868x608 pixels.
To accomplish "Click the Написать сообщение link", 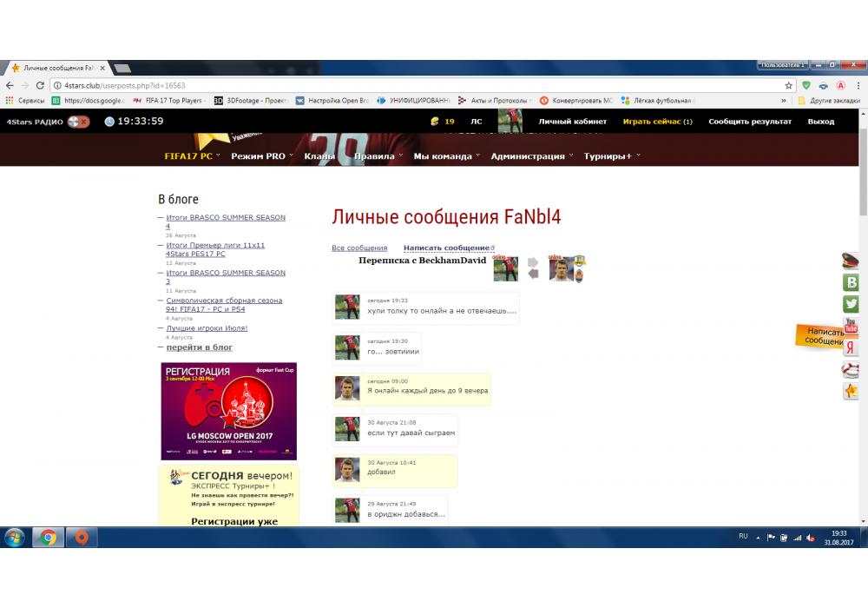I will 447,248.
